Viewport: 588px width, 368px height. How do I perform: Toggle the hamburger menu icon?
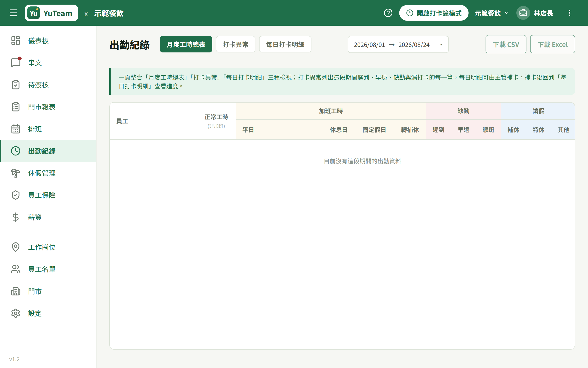13,13
